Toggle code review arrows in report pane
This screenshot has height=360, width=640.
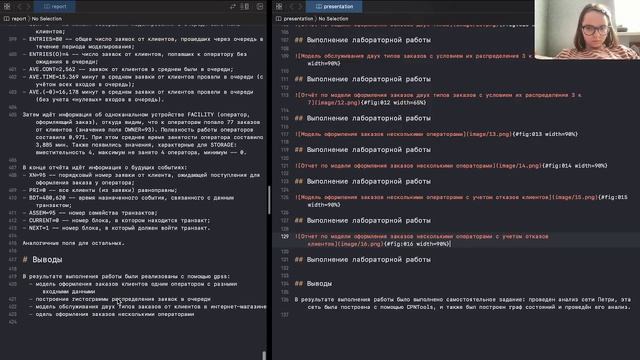click(233, 6)
